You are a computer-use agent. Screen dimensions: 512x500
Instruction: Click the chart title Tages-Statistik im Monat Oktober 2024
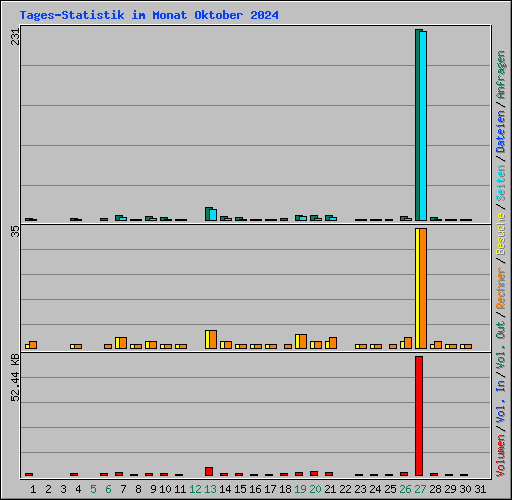tap(149, 15)
